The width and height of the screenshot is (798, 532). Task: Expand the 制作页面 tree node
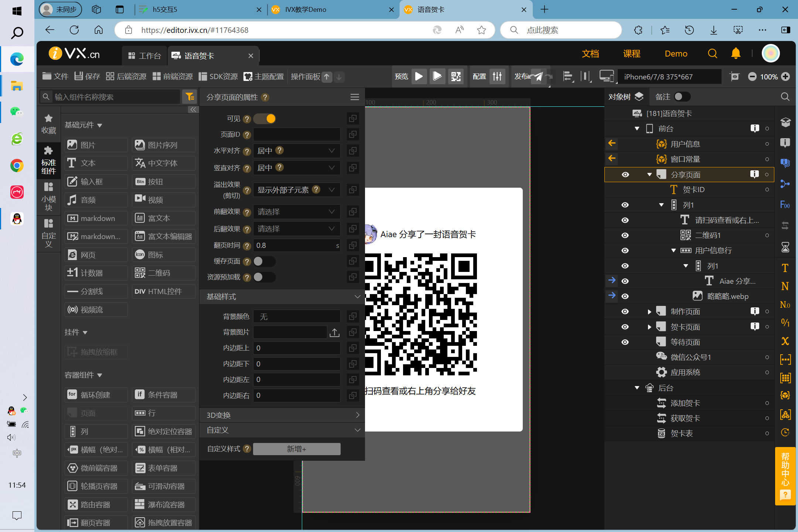[649, 312]
